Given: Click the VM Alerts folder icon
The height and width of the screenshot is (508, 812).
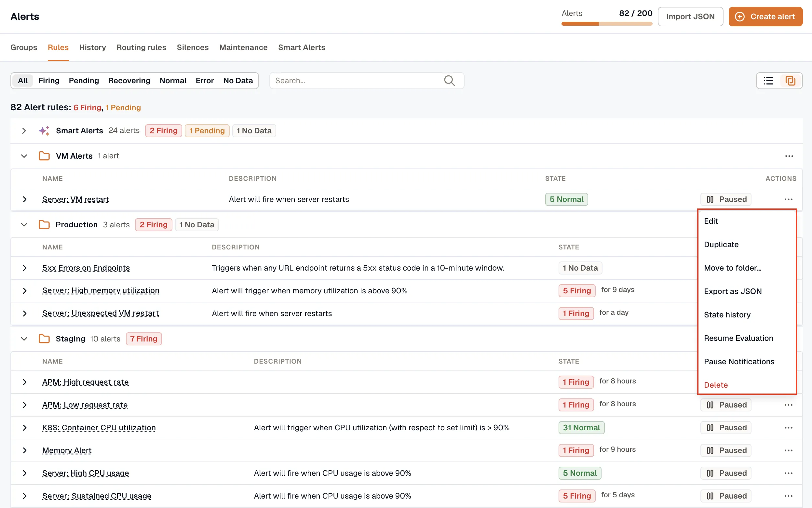Looking at the screenshot, I should click(44, 156).
